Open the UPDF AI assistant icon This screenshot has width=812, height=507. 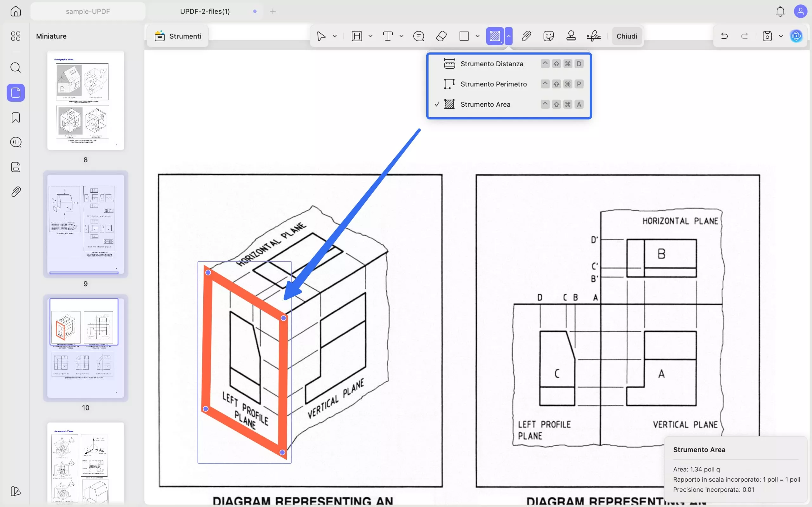(x=796, y=36)
